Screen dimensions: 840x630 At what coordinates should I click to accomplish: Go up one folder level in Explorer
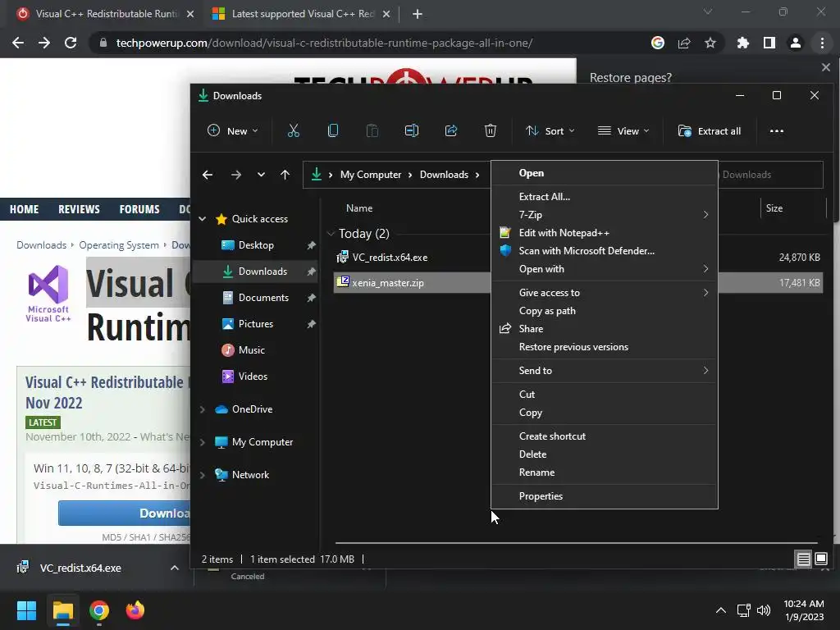tap(285, 175)
